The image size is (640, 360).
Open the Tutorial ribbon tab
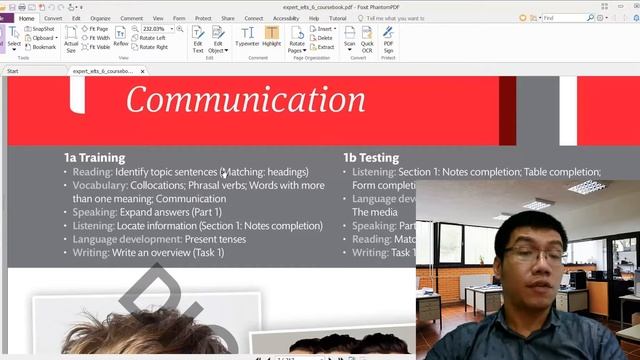pyautogui.click(x=338, y=18)
